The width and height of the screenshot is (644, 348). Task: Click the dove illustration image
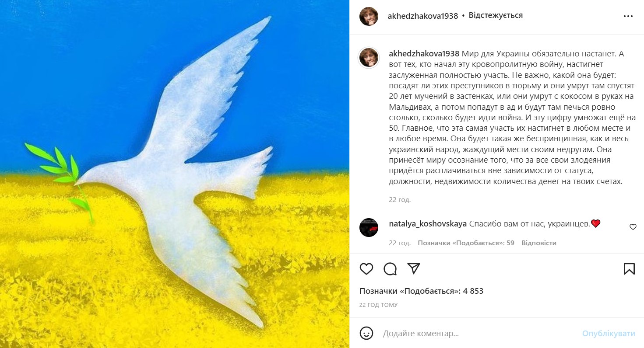click(175, 174)
